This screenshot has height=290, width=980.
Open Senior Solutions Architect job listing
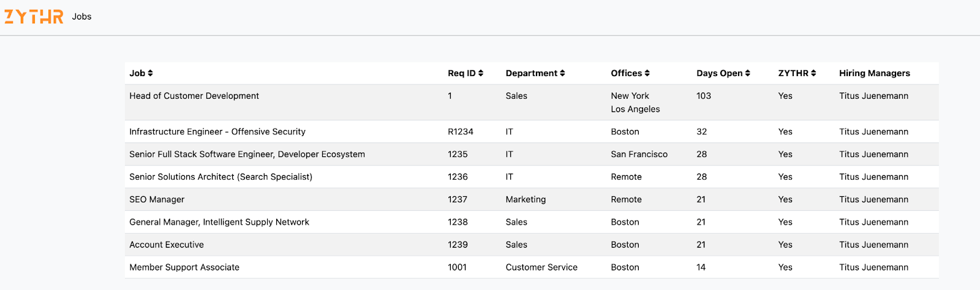(221, 177)
